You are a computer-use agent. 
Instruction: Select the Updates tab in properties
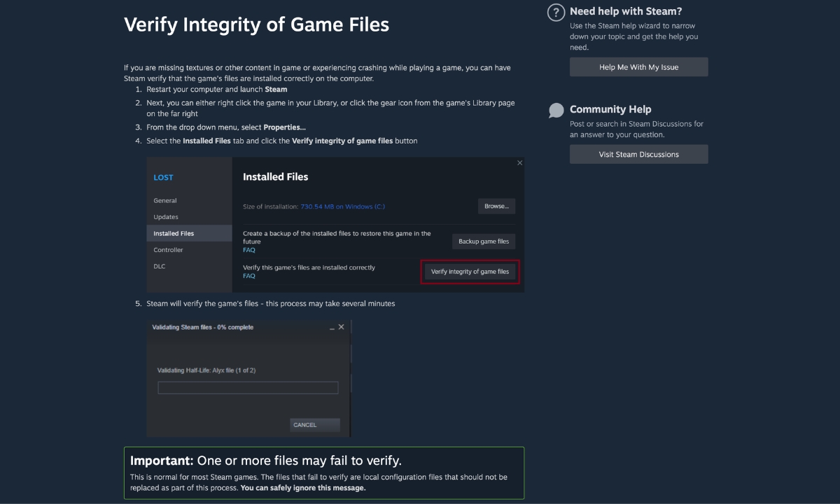click(x=166, y=217)
